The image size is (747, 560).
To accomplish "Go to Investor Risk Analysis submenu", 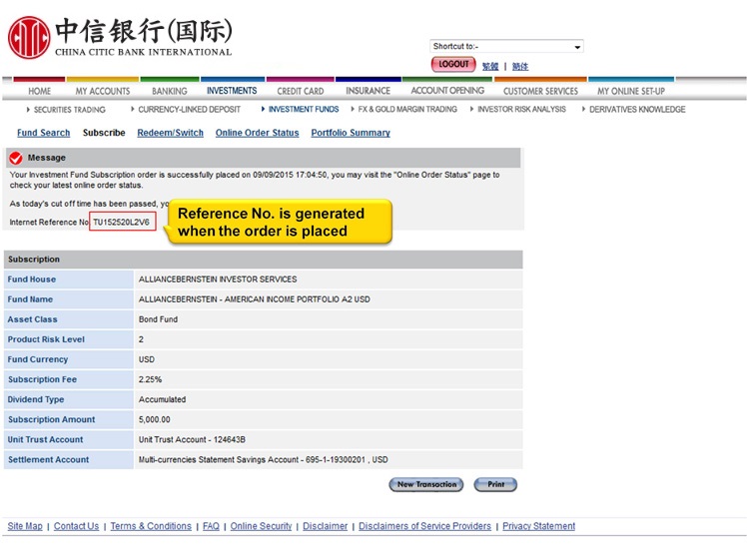I will click(521, 109).
